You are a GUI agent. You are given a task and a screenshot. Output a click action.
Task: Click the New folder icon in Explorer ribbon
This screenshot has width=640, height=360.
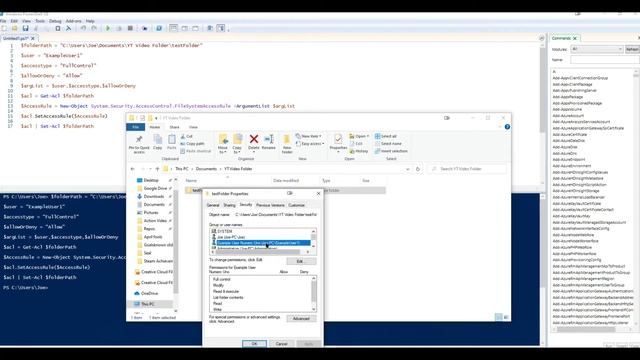287,139
